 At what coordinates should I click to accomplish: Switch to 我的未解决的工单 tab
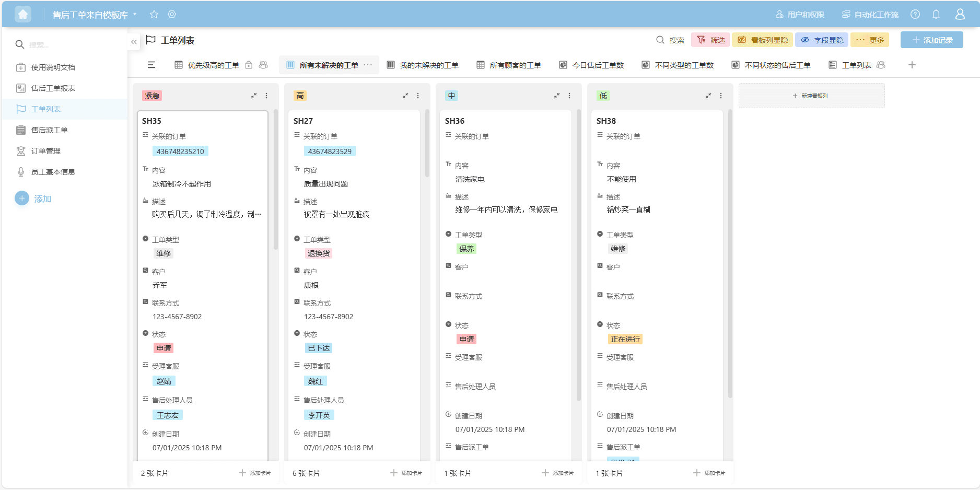(x=423, y=65)
